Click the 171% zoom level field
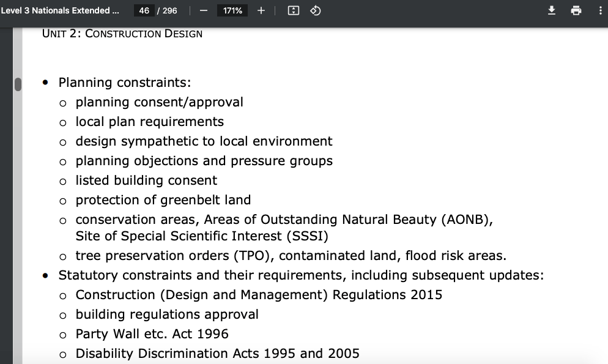The height and width of the screenshot is (364, 608). tap(232, 11)
